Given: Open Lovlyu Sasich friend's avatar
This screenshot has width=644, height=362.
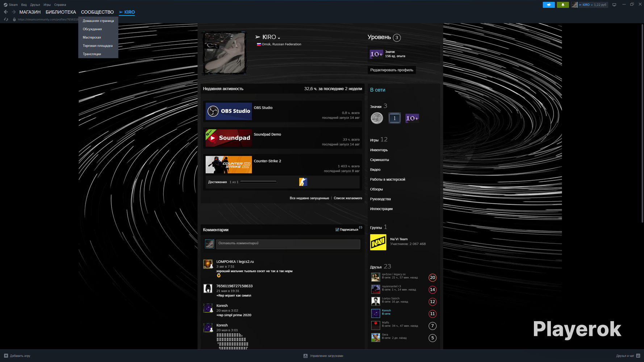Looking at the screenshot, I should [376, 301].
